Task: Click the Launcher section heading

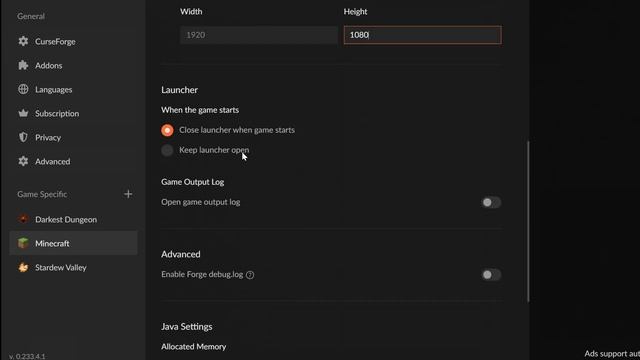Action: (179, 90)
